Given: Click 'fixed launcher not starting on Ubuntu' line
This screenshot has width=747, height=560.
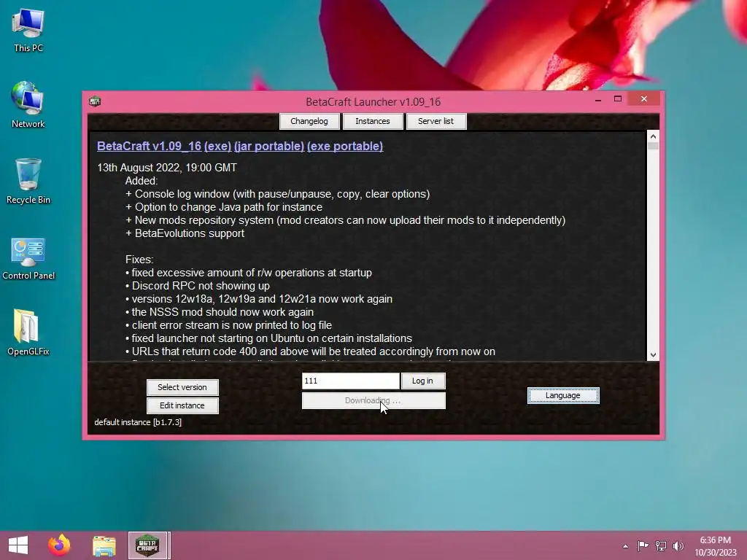Looking at the screenshot, I should coord(268,338).
